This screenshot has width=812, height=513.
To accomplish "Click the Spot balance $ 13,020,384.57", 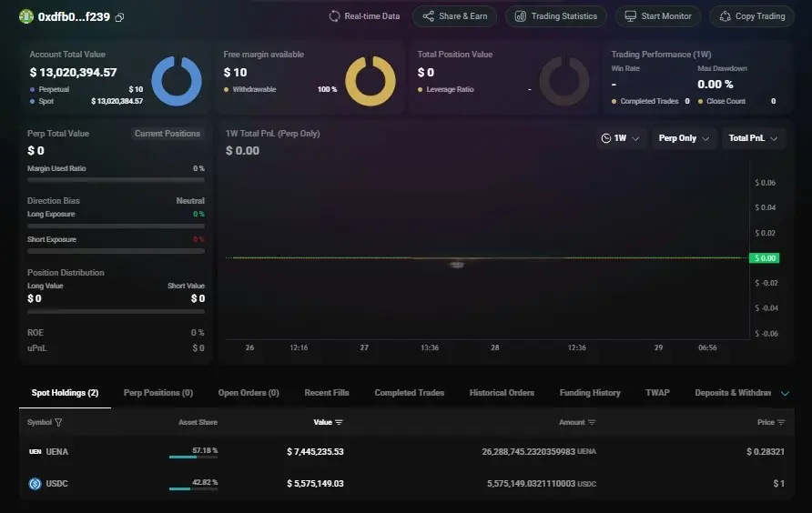I will (117, 101).
